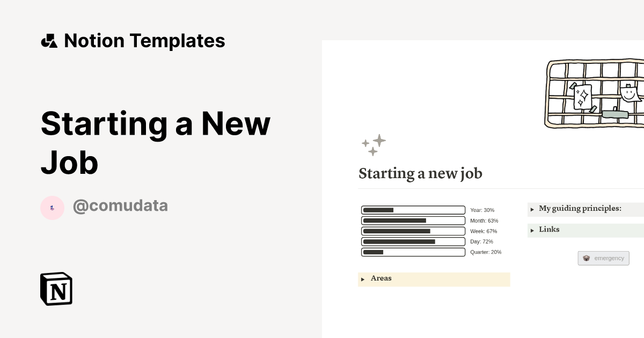Click the Notion logo in bottom left

tap(55, 289)
